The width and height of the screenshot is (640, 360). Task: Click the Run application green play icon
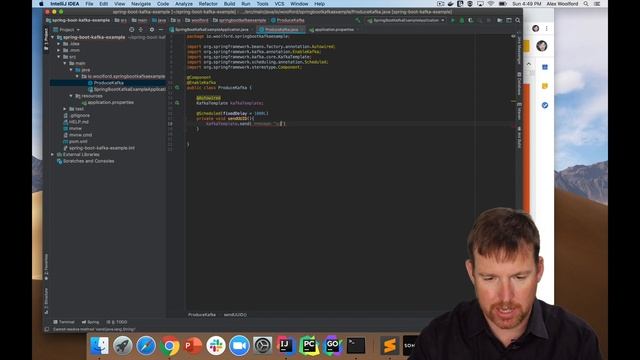[x=453, y=20]
